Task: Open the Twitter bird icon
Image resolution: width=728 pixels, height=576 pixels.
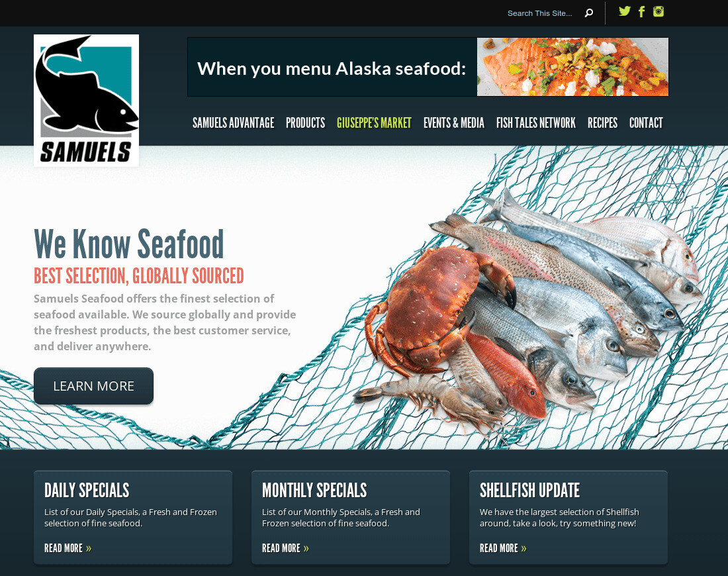Action: pyautogui.click(x=625, y=11)
